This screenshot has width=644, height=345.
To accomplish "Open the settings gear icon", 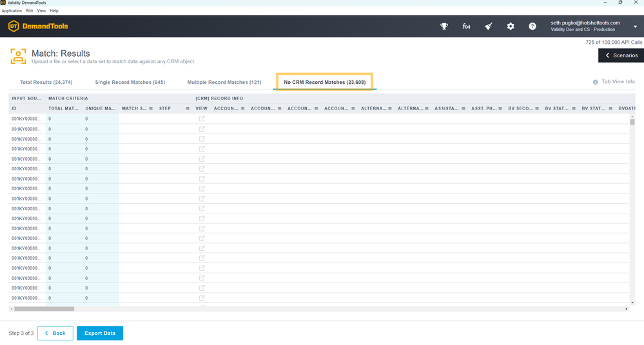I will click(511, 26).
